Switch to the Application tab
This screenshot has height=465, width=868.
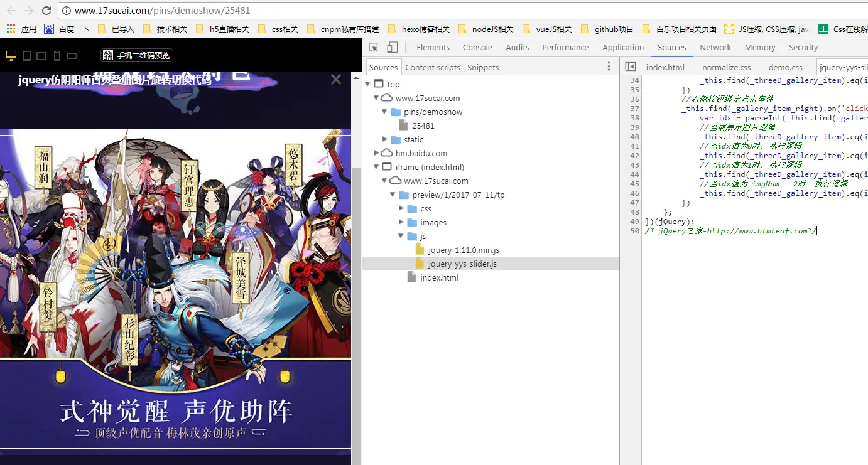point(623,47)
